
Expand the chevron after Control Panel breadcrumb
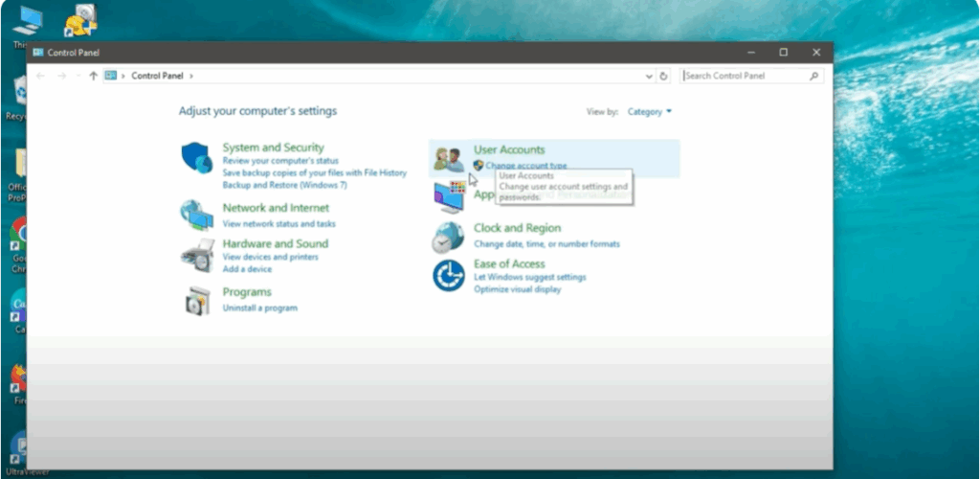[x=191, y=76]
